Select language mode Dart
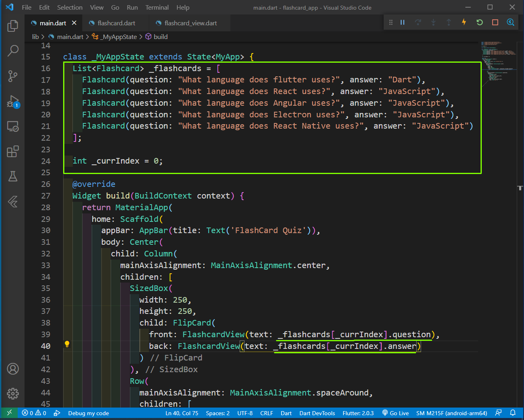This screenshot has height=420, width=524. coord(286,413)
